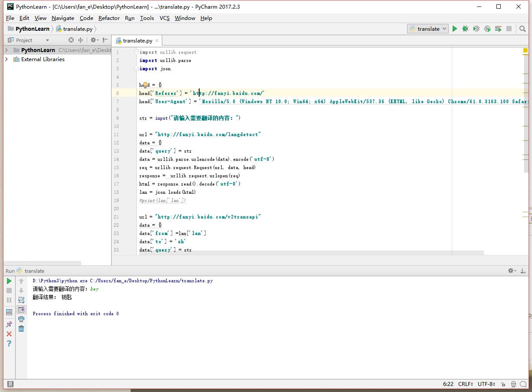Click the CRLF line separator selector
This screenshot has height=392, width=532.
coord(465,384)
